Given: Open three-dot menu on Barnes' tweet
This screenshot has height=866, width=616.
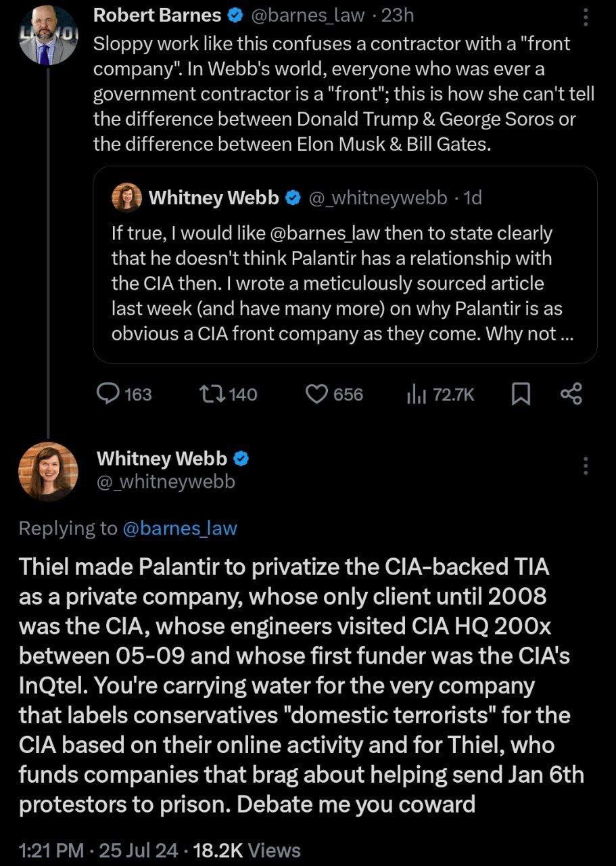Looking at the screenshot, I should coord(585,18).
